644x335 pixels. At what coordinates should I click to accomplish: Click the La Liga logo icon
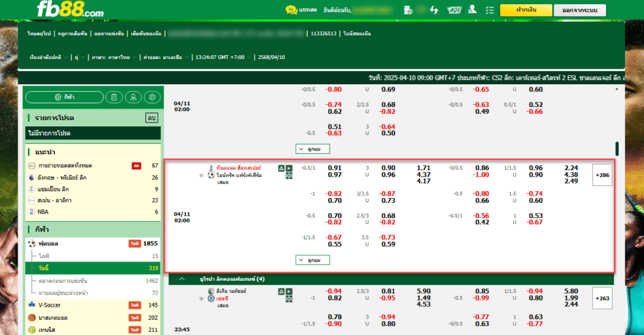[x=31, y=200]
